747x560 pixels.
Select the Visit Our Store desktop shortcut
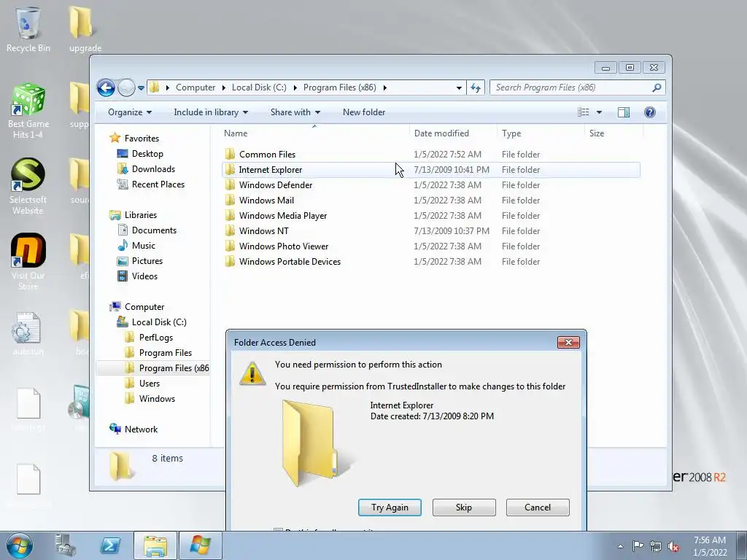coord(28,262)
